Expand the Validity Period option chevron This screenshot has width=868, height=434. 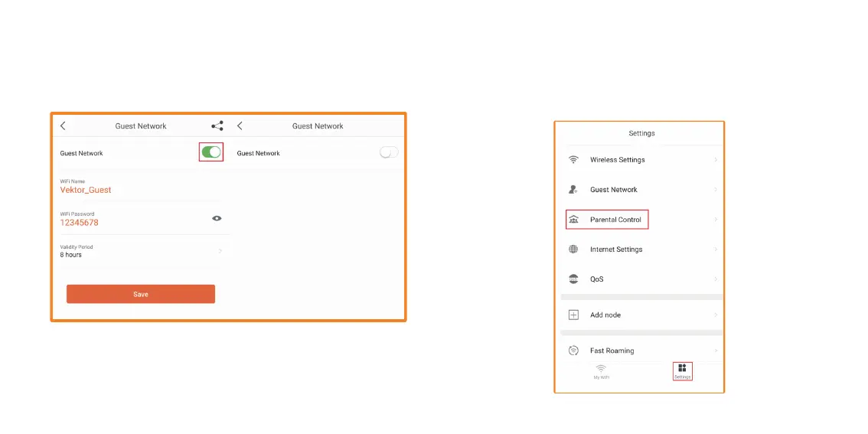click(x=220, y=251)
